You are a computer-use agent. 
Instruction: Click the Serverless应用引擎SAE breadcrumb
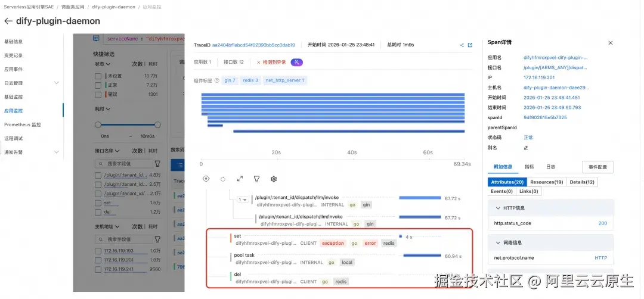point(29,7)
